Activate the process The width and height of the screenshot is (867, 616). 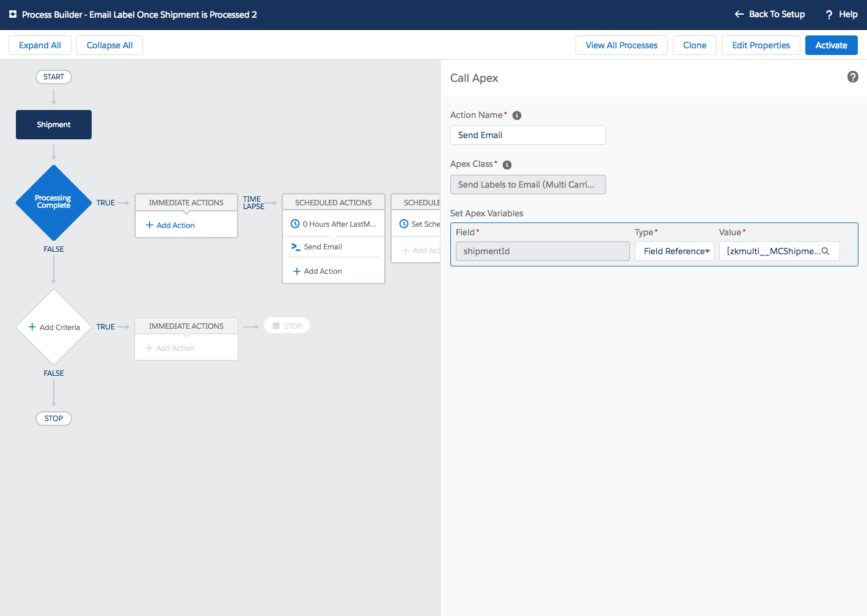(831, 45)
